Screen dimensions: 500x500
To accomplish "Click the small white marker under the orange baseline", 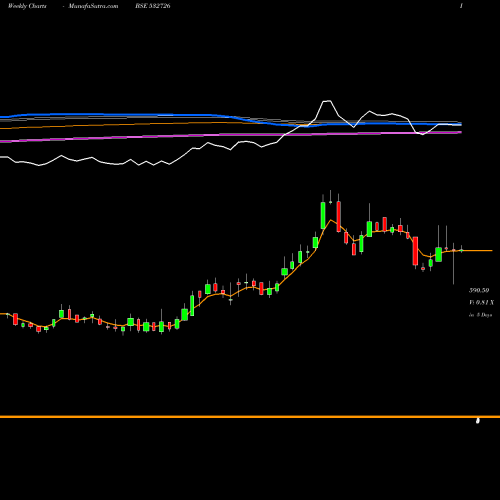I will tap(478, 421).
